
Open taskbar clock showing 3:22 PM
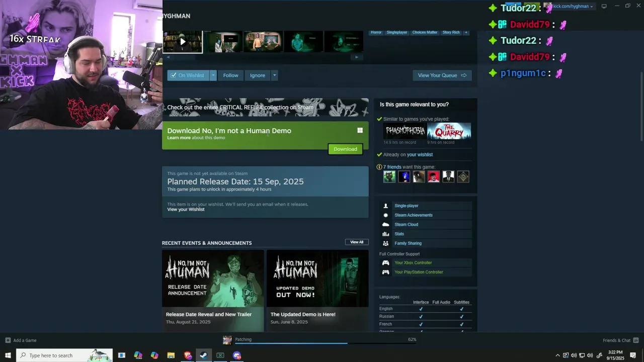click(x=615, y=355)
